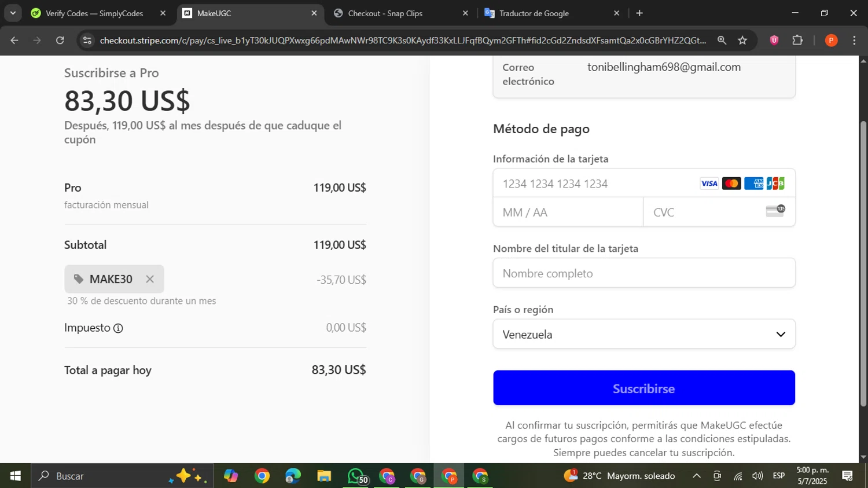The height and width of the screenshot is (488, 868).
Task: Close the Checkout - Snap Clips tab
Action: pos(465,13)
